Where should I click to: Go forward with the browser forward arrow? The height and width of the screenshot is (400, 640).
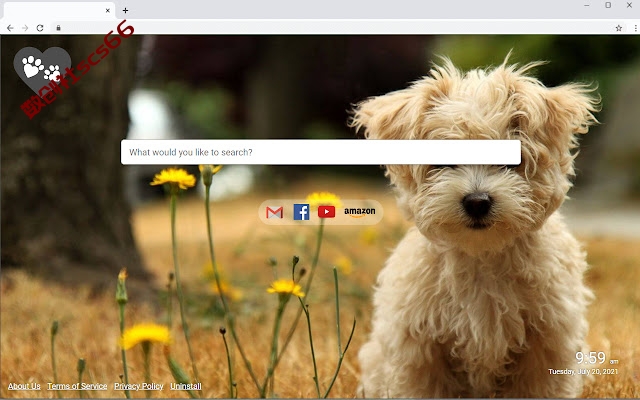pyautogui.click(x=25, y=28)
